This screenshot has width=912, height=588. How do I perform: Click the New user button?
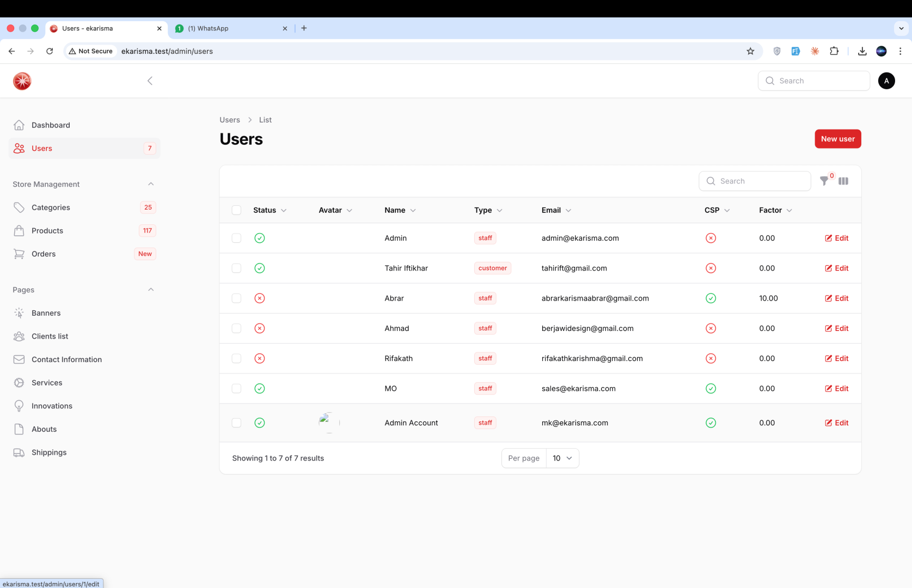tap(837, 139)
